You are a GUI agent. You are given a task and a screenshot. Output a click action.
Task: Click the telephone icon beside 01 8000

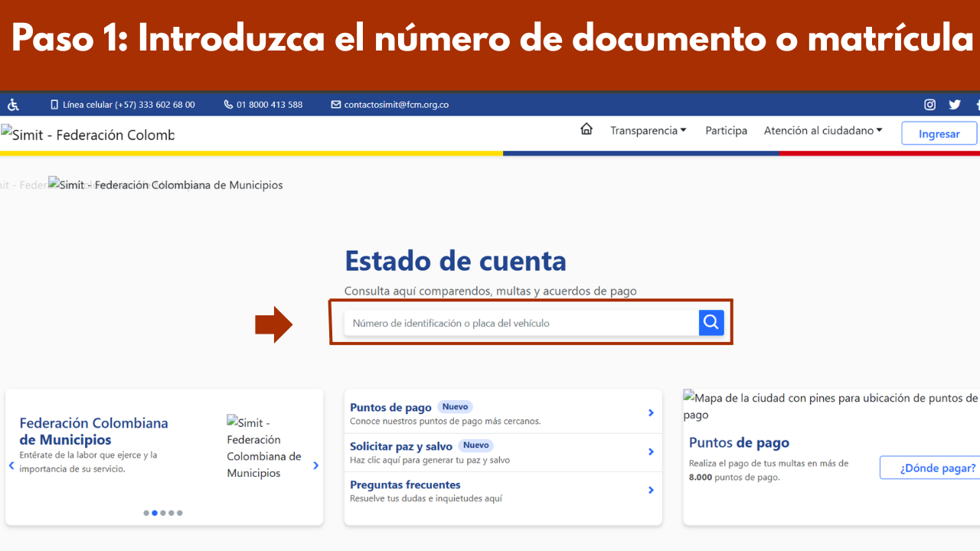coord(228,105)
